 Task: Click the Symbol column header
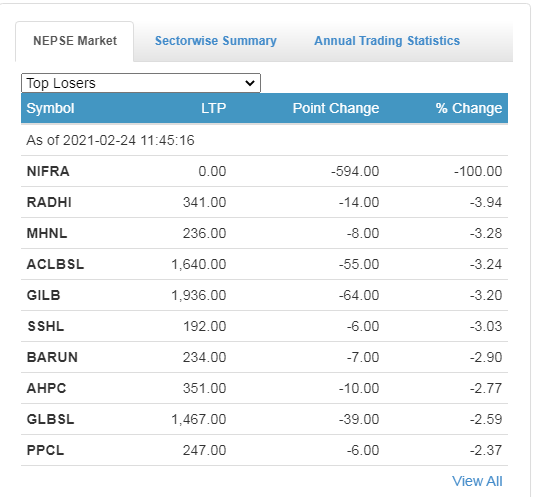[50, 108]
